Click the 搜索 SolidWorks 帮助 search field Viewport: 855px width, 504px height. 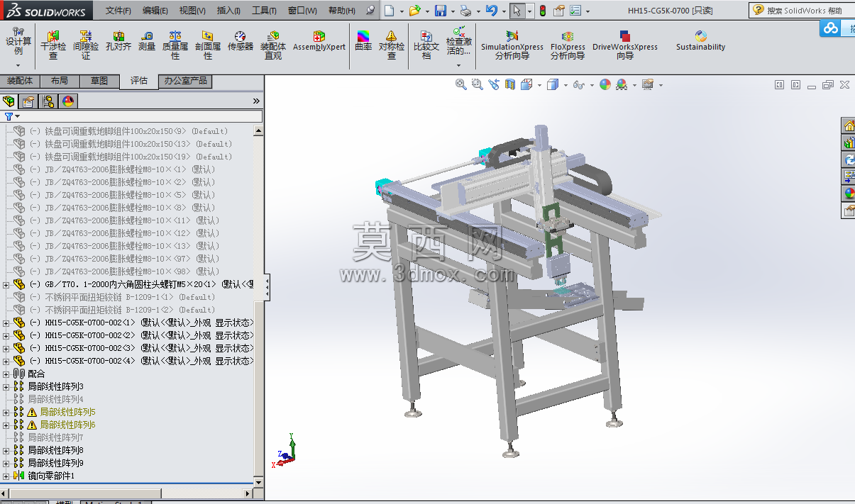[x=802, y=11]
